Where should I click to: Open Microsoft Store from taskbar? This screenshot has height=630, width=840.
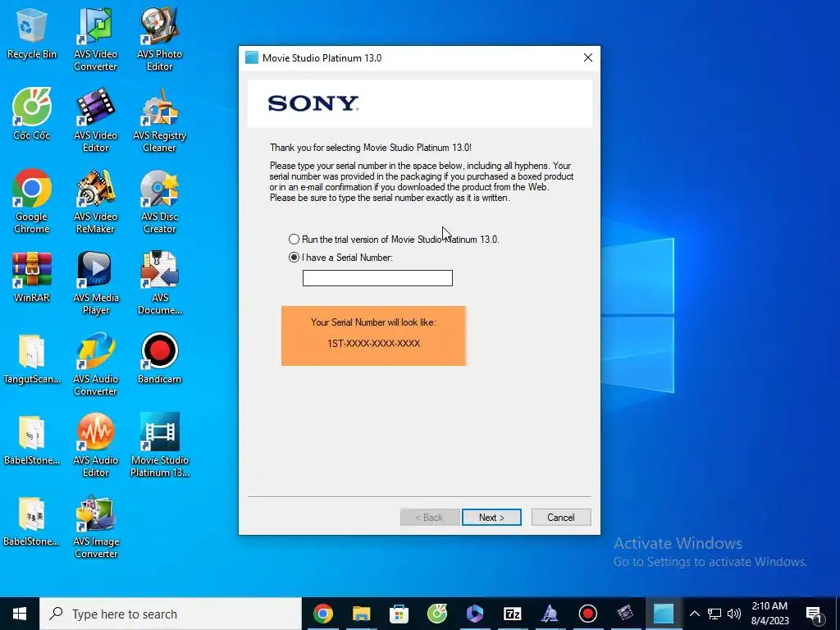pos(399,614)
